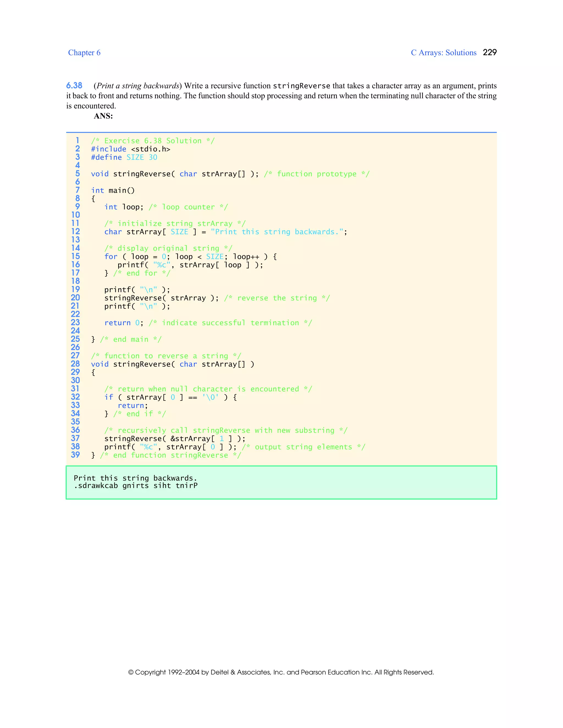Click the printf newline call on line 19

137,290
